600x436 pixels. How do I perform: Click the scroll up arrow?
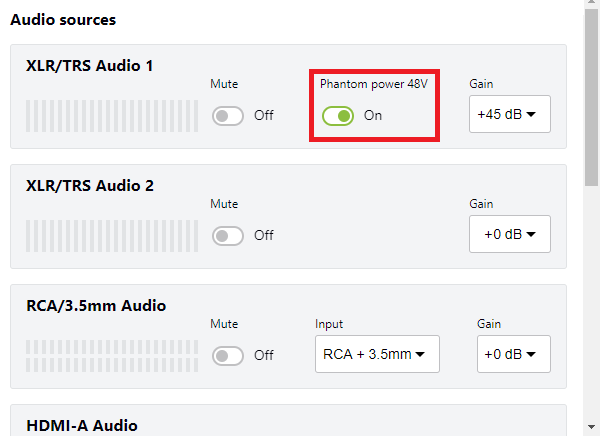[x=592, y=7]
